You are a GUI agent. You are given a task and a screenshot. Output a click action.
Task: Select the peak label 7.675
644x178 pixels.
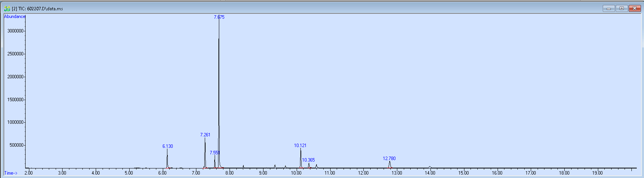(219, 17)
